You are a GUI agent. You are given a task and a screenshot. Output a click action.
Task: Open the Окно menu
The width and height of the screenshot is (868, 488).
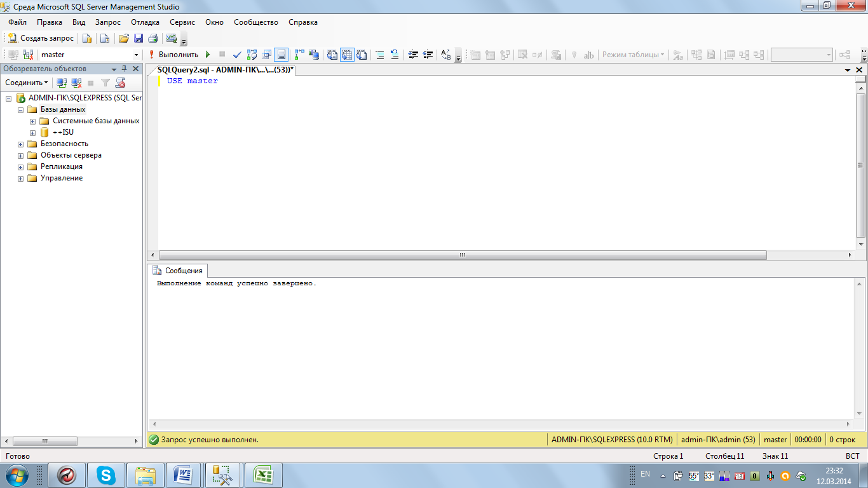pos(215,22)
